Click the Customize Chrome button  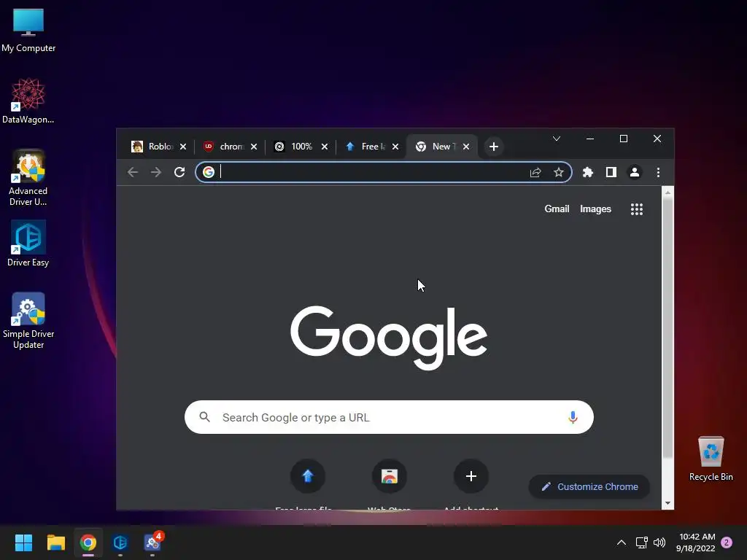pyautogui.click(x=589, y=486)
